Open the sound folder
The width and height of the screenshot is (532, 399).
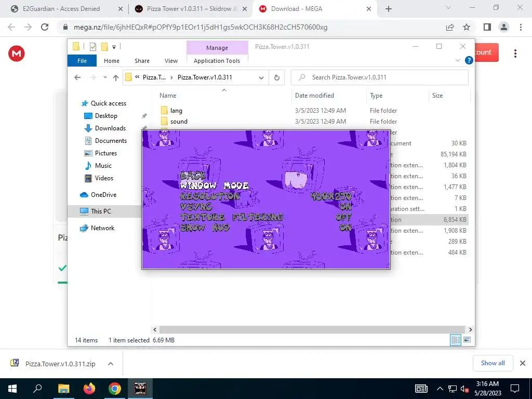tap(179, 122)
